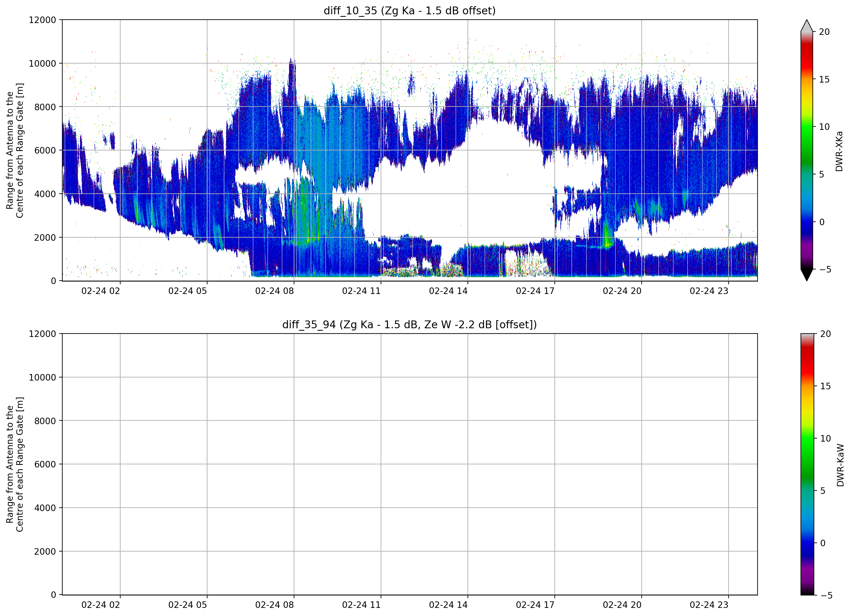The height and width of the screenshot is (616, 851).
Task: Click the 02-24 20 tick on top plot
Action: pyautogui.click(x=622, y=291)
